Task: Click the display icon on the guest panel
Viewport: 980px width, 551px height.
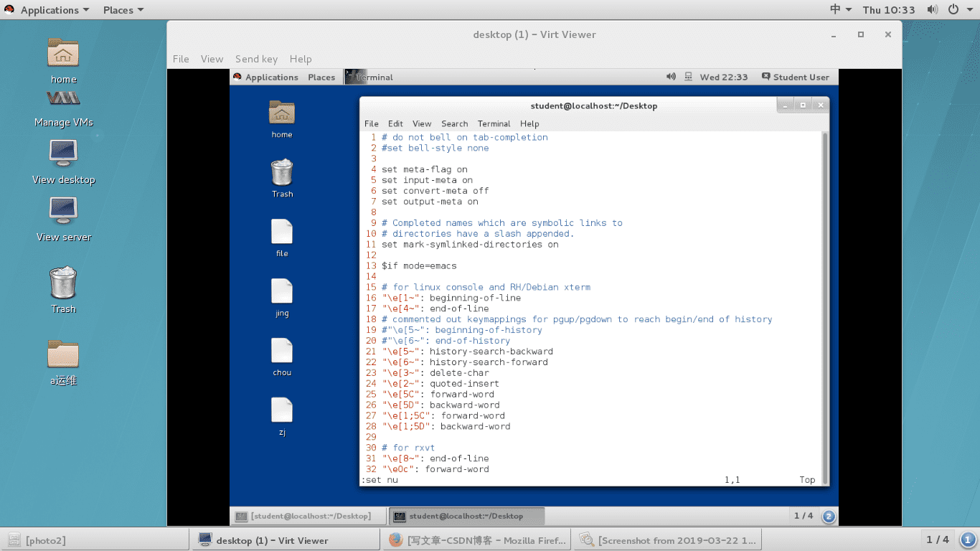Action: pos(689,77)
